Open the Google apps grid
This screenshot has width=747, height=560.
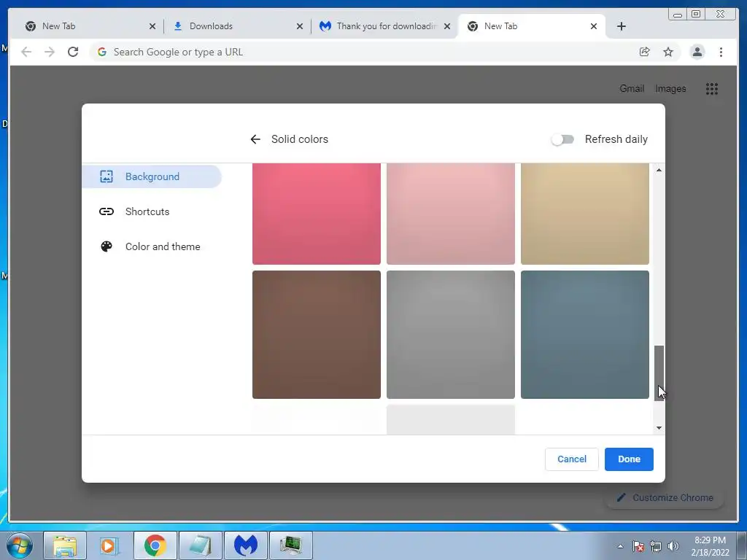point(712,88)
